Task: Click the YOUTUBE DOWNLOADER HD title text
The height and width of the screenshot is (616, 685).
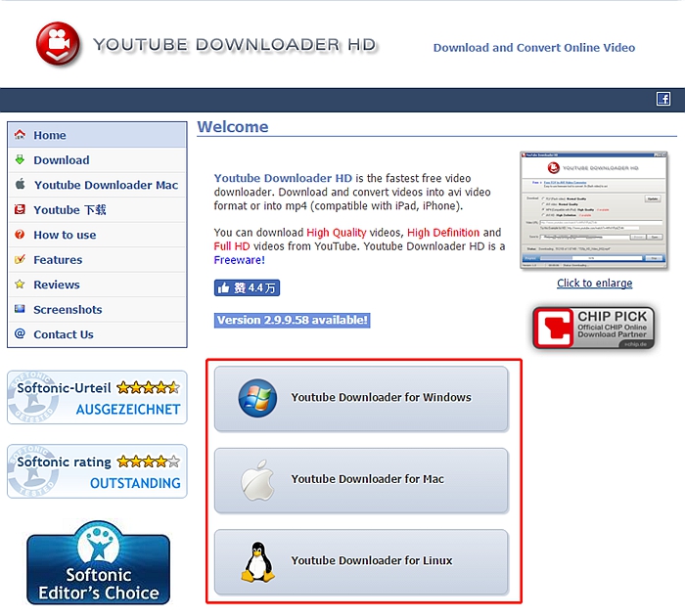Action: (235, 45)
